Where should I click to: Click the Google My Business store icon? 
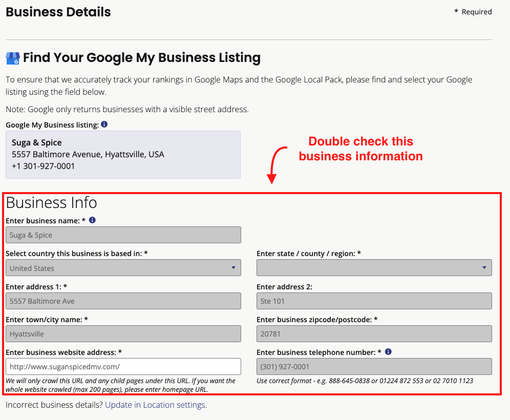pos(13,58)
